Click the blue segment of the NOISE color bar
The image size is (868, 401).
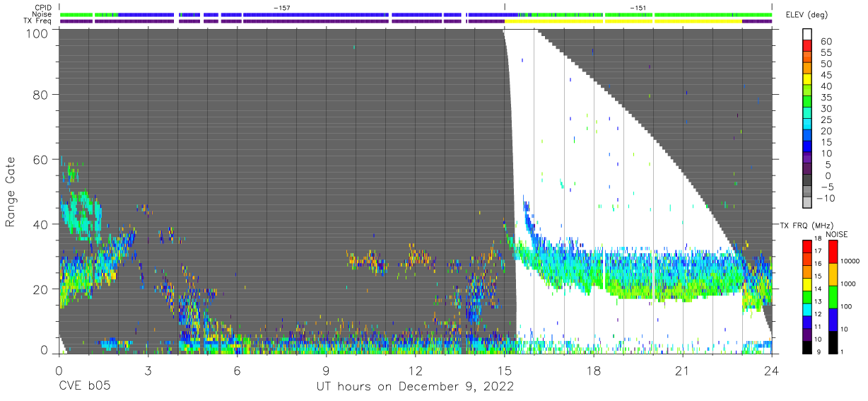832,320
